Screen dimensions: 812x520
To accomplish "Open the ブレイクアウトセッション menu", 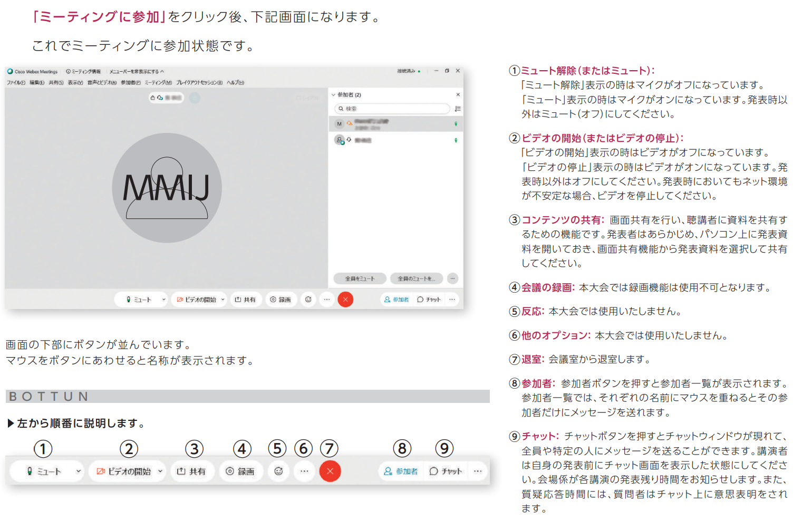I will (x=199, y=83).
